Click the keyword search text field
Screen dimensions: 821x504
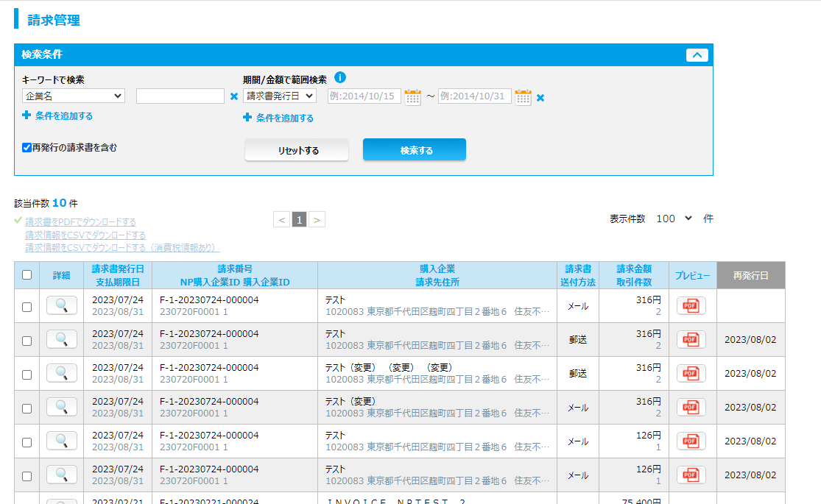point(180,96)
